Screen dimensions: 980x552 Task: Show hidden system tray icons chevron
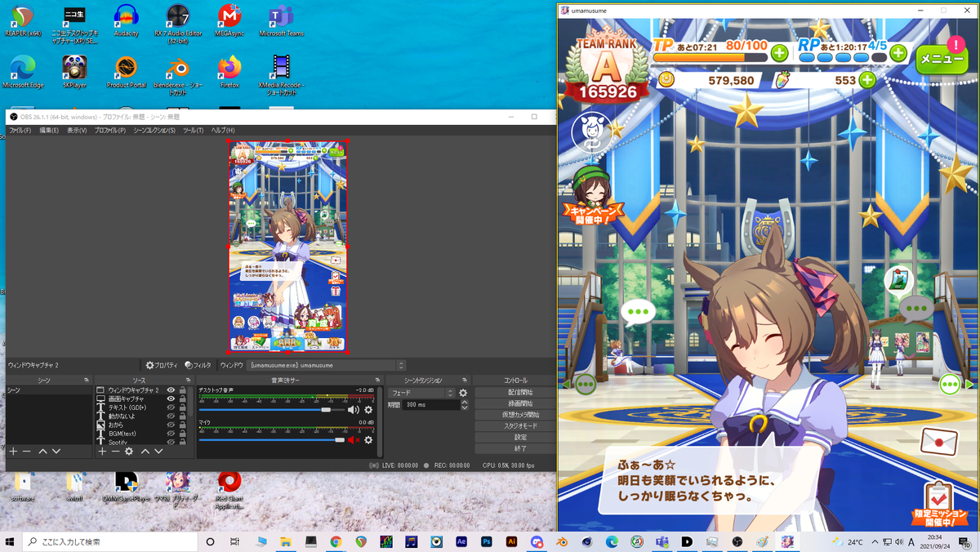tap(875, 541)
